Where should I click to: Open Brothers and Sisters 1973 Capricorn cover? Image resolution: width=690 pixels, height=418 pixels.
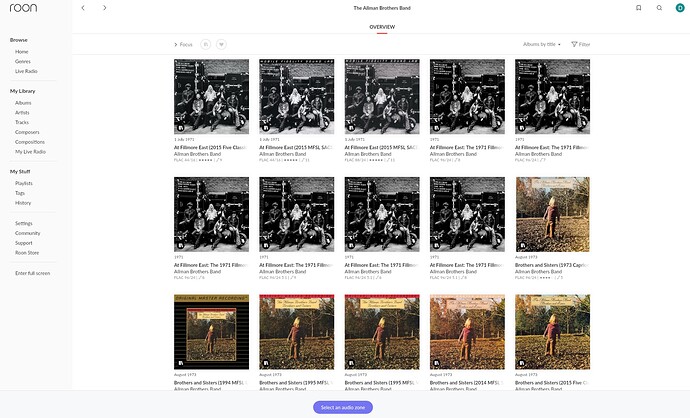[x=552, y=214]
